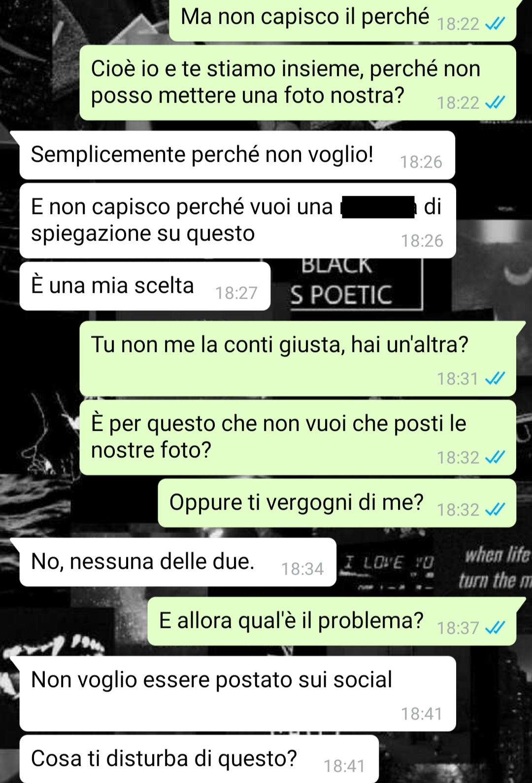Tap 18:26 timestamp on 'Semplicemente' message
This screenshot has height=783, width=532.
pos(421,162)
